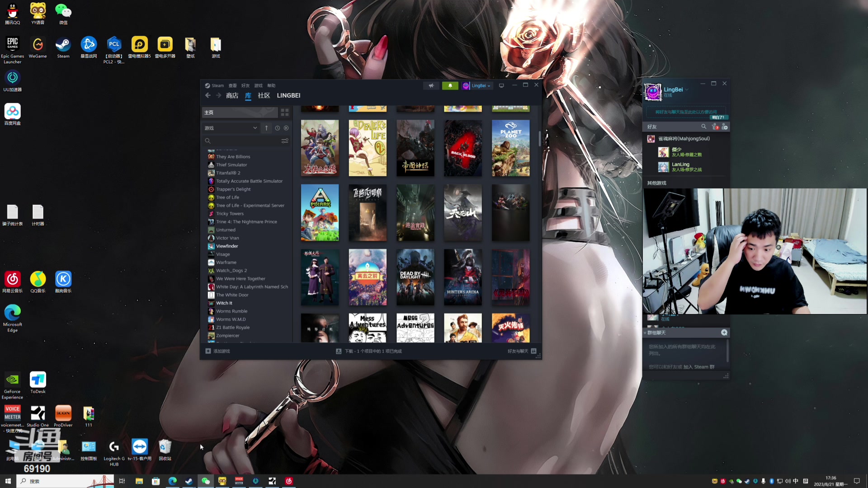This screenshot has width=868, height=488.
Task: Open GeForce Experience desktop icon
Action: 13,385
